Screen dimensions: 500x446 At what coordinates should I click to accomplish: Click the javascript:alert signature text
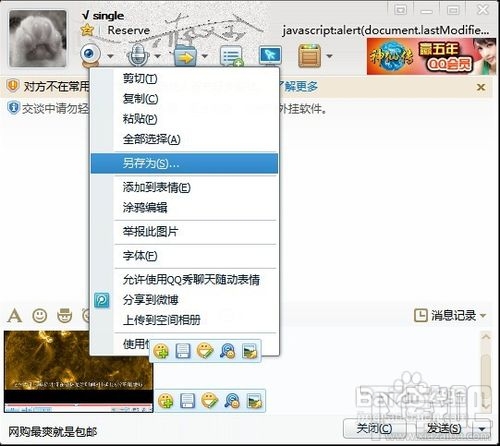coord(386,31)
